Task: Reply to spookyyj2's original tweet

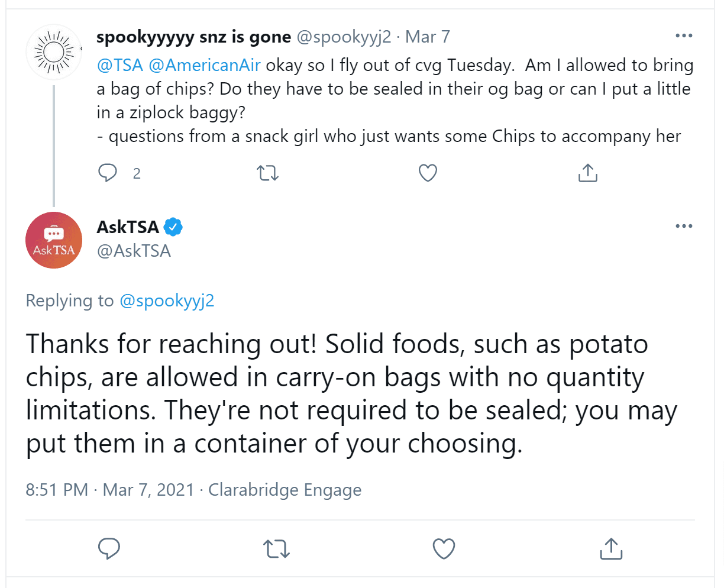Action: click(108, 173)
